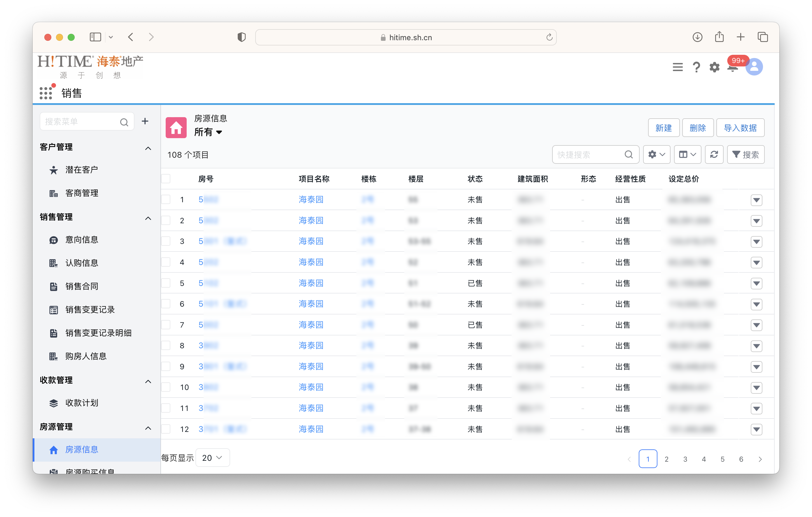Tick the checkbox for row 9

(x=166, y=366)
